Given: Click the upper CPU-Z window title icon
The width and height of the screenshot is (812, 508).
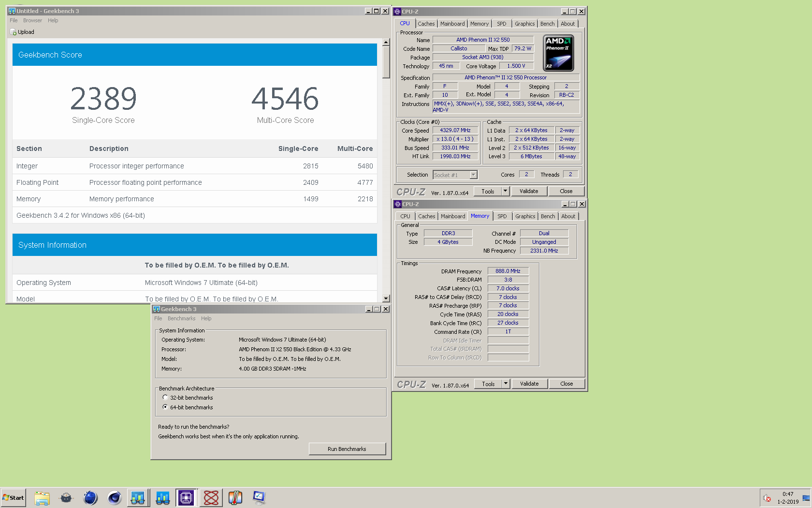Looking at the screenshot, I should click(397, 12).
